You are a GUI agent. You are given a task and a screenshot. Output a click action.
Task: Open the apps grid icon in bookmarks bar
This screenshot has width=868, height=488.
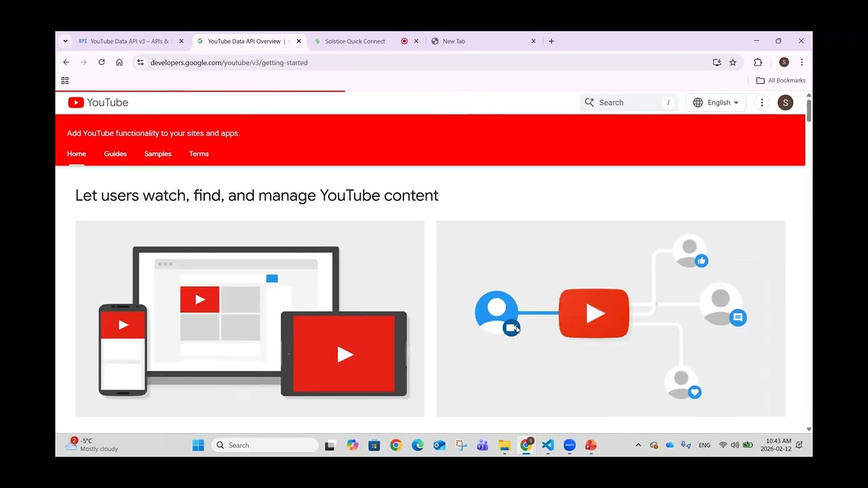point(65,81)
